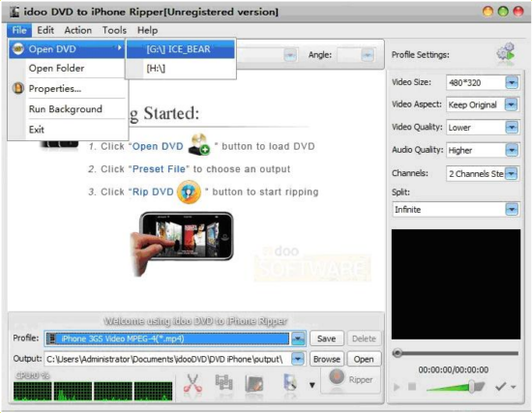Image resolution: width=532 pixels, height=413 pixels.
Task: Open the arrow next to checkmark icon
Action: (x=514, y=387)
